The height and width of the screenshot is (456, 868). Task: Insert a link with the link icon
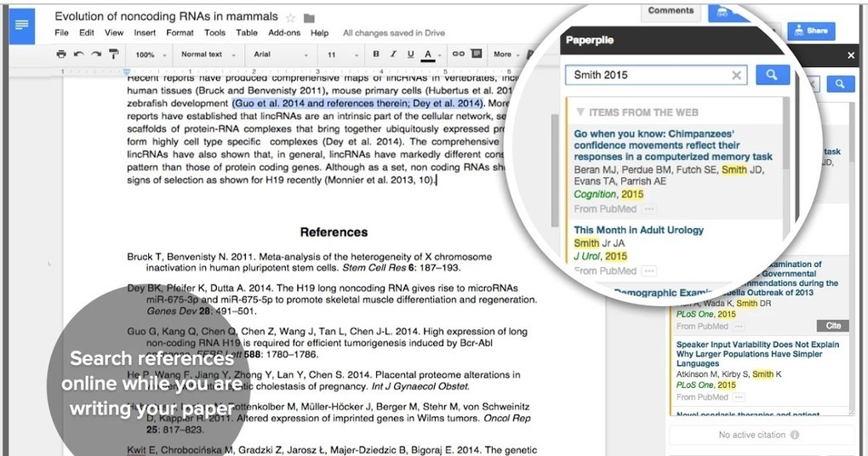pyautogui.click(x=459, y=54)
